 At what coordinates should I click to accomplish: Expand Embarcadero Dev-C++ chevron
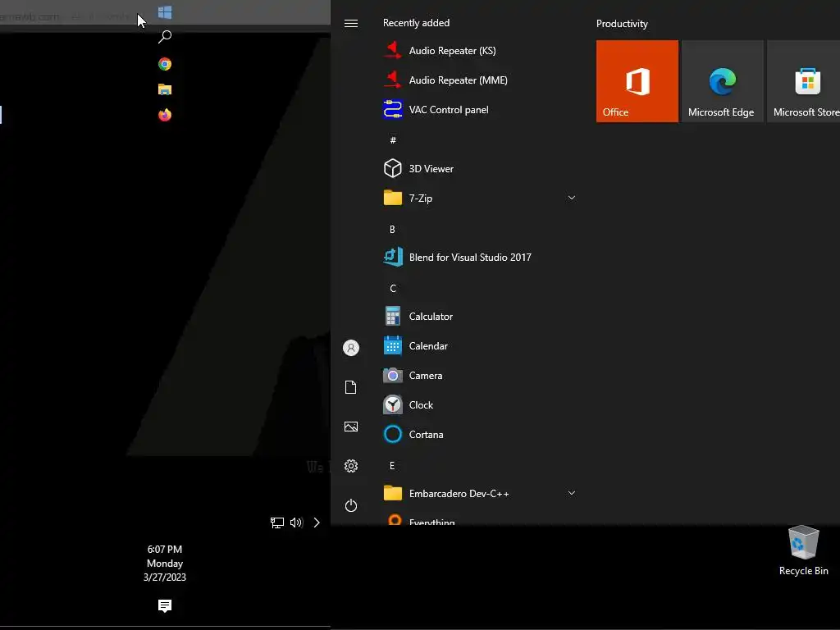572,493
